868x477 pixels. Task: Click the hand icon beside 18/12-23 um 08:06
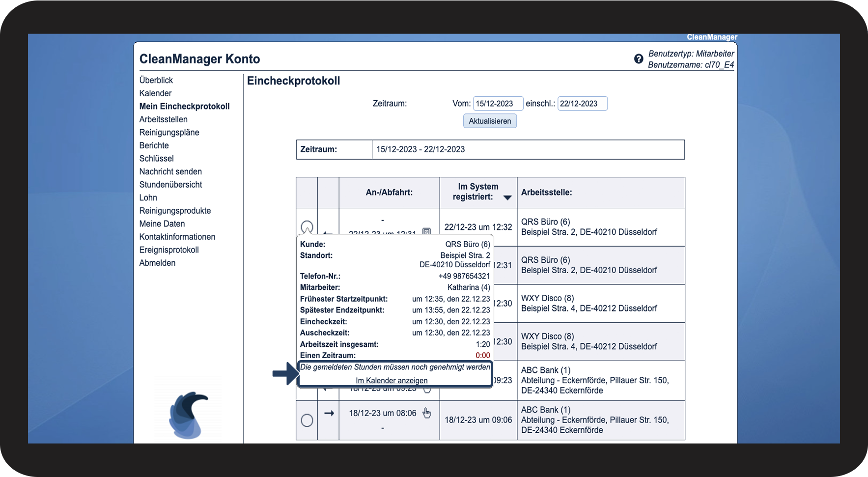(x=426, y=413)
